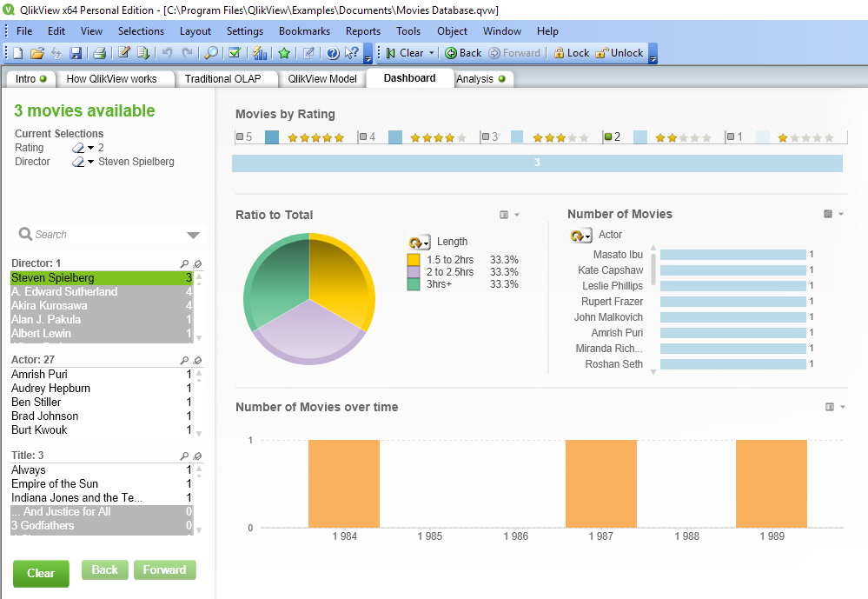
Task: Open the Selections menu
Action: click(141, 31)
